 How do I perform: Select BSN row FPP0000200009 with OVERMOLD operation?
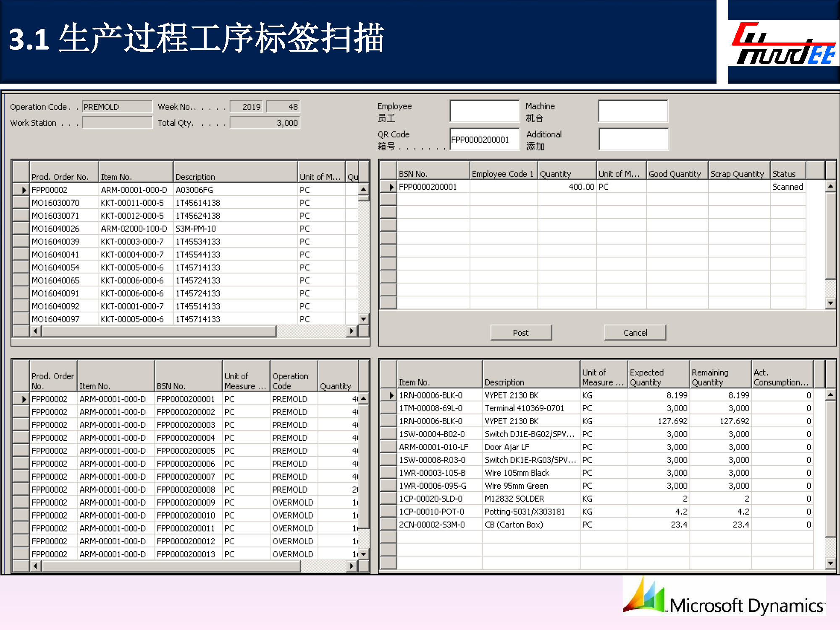[186, 503]
